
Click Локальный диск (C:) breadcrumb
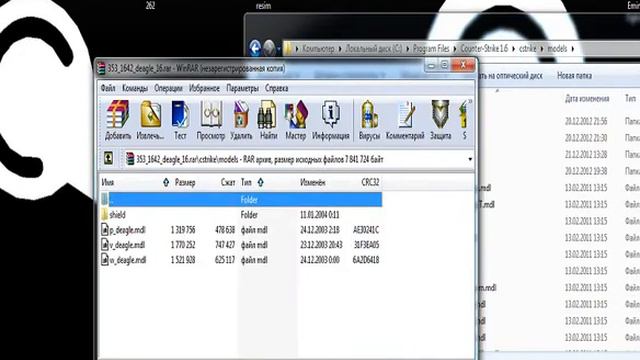click(x=373, y=49)
